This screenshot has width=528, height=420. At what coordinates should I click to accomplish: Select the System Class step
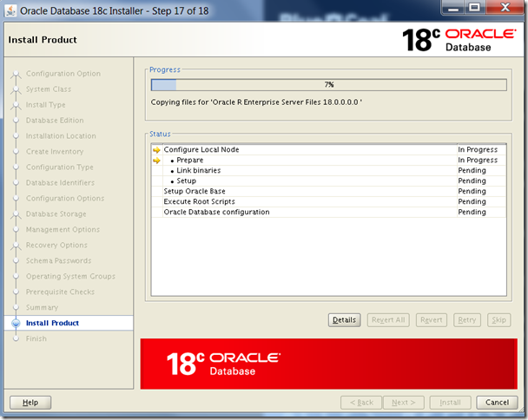coord(49,89)
